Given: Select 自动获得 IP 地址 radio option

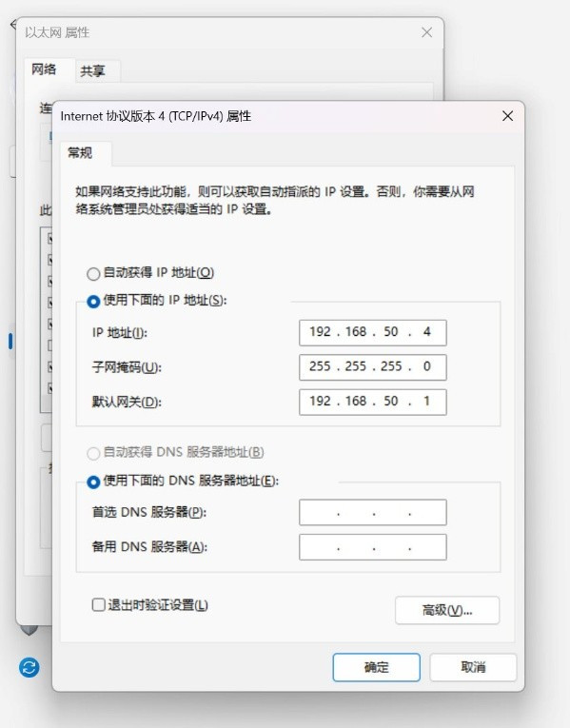Looking at the screenshot, I should click(x=93, y=273).
